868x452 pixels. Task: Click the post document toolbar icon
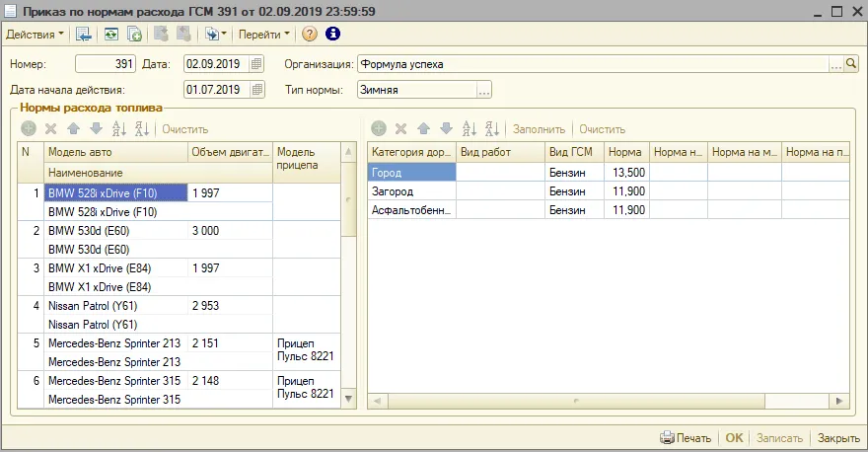tap(161, 35)
